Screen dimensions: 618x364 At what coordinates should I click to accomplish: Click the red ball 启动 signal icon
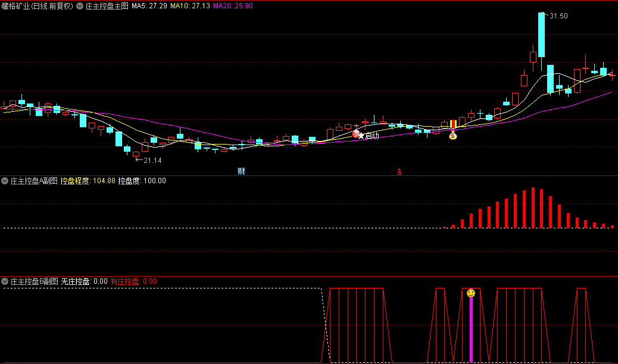click(356, 134)
